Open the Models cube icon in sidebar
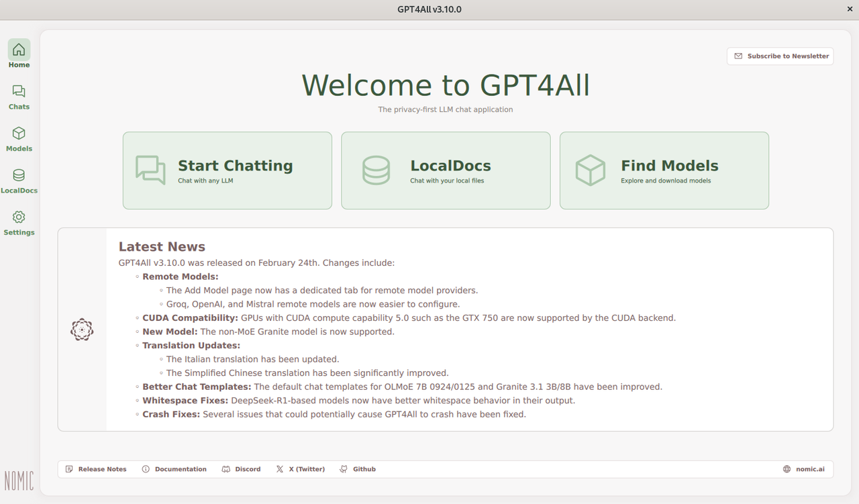 [19, 133]
